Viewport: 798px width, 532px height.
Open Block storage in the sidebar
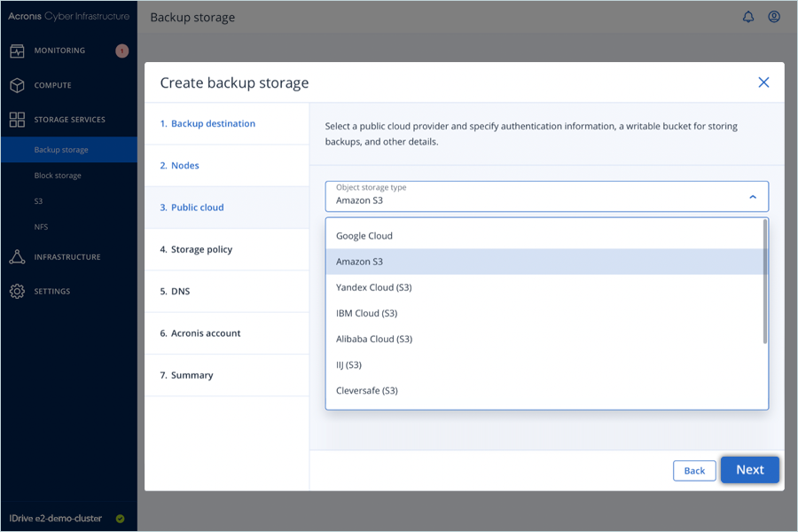click(x=58, y=176)
